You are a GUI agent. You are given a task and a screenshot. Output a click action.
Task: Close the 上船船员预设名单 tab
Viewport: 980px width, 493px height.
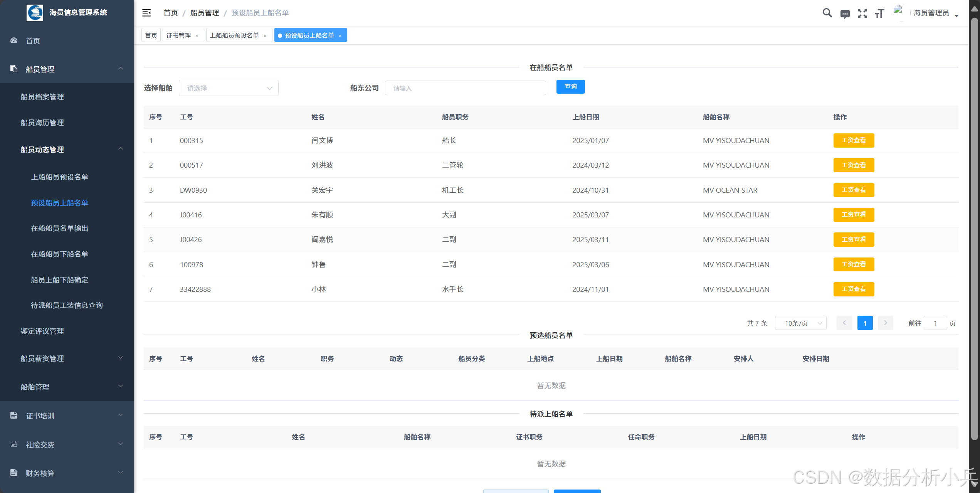point(265,36)
